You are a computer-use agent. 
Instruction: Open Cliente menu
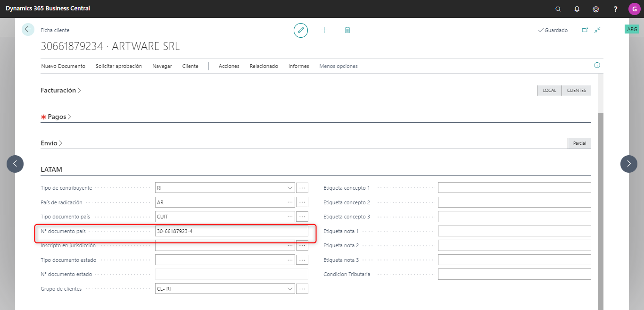[190, 66]
